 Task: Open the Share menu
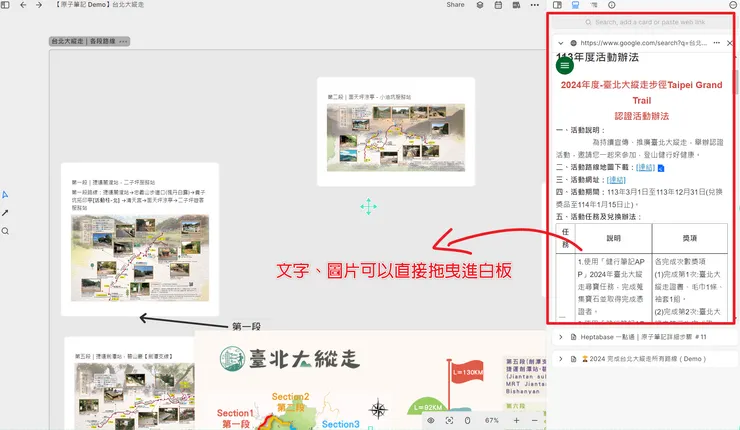pos(455,5)
